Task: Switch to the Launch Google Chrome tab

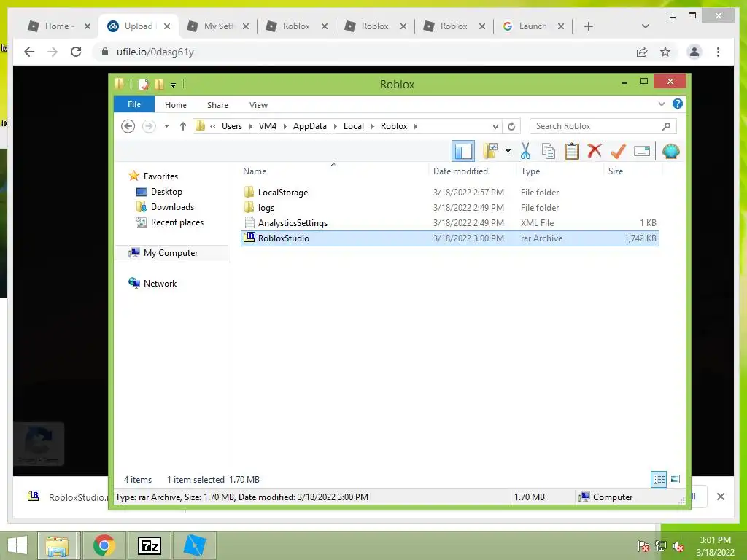Action: tap(533, 26)
